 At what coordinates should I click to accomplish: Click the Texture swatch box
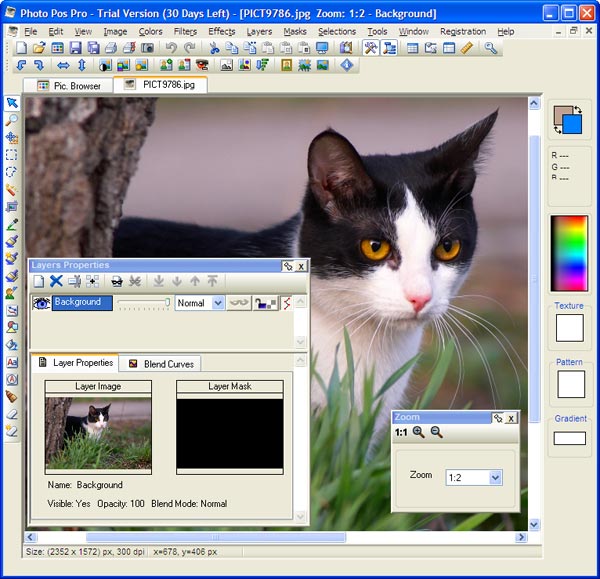(570, 327)
